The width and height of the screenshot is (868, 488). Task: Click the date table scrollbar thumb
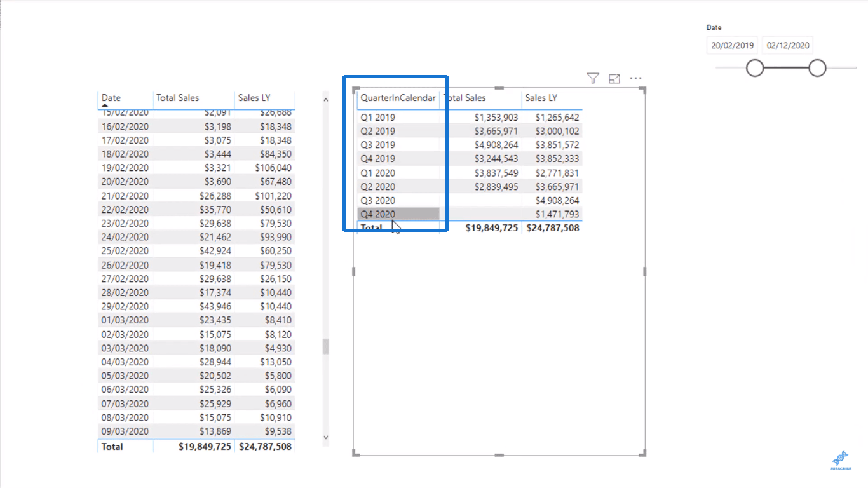pyautogui.click(x=326, y=346)
